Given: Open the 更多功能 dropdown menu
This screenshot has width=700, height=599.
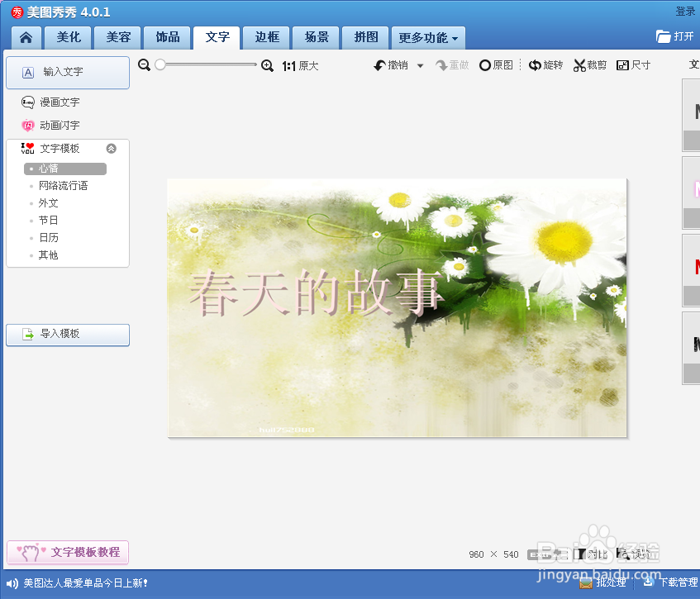Looking at the screenshot, I should [x=428, y=37].
